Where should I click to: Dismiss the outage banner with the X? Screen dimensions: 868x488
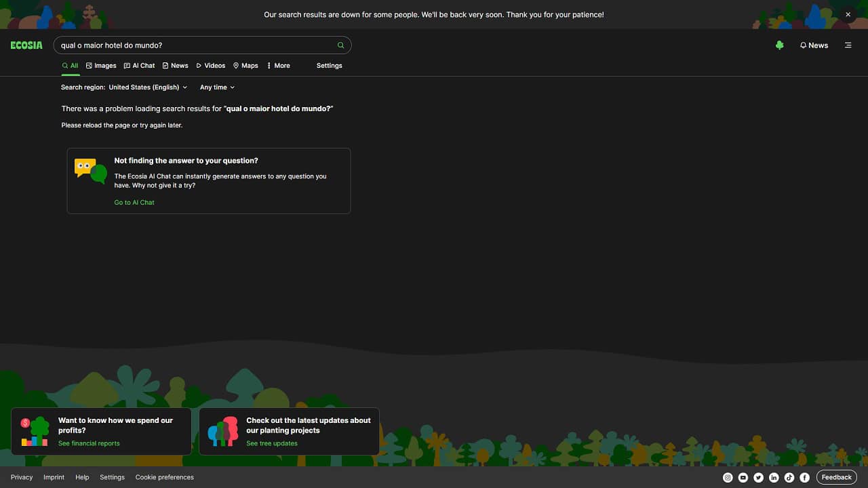click(848, 14)
